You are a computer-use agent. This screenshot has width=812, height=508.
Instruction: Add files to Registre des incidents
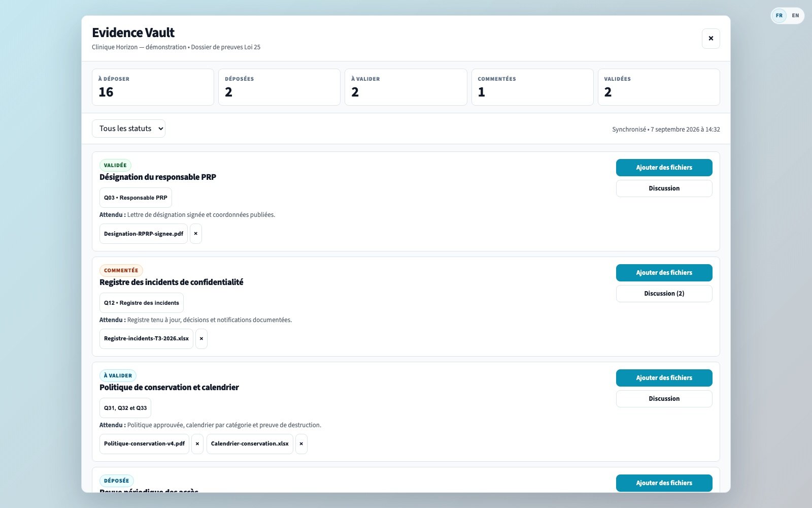pos(664,273)
